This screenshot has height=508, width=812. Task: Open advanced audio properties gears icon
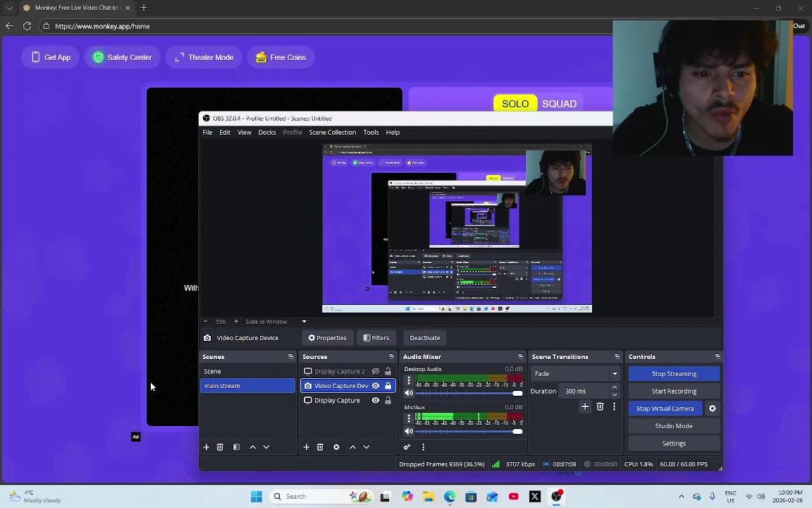coord(407,447)
